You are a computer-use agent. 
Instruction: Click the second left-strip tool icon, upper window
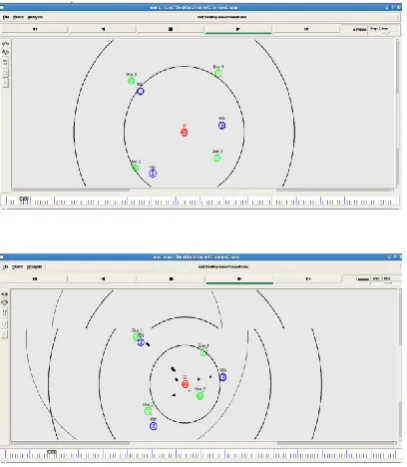point(6,52)
